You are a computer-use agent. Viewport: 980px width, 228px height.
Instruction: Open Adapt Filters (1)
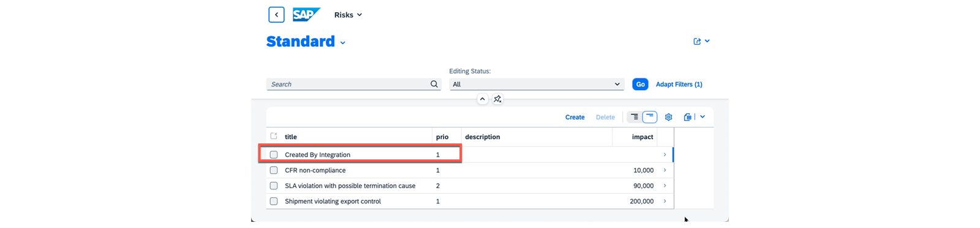click(x=679, y=84)
